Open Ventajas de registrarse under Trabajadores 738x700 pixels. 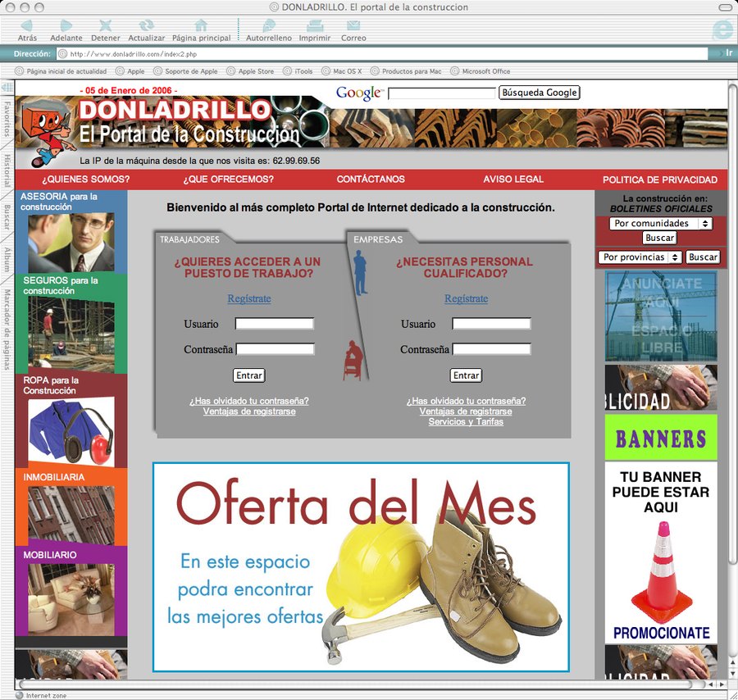pyautogui.click(x=249, y=411)
